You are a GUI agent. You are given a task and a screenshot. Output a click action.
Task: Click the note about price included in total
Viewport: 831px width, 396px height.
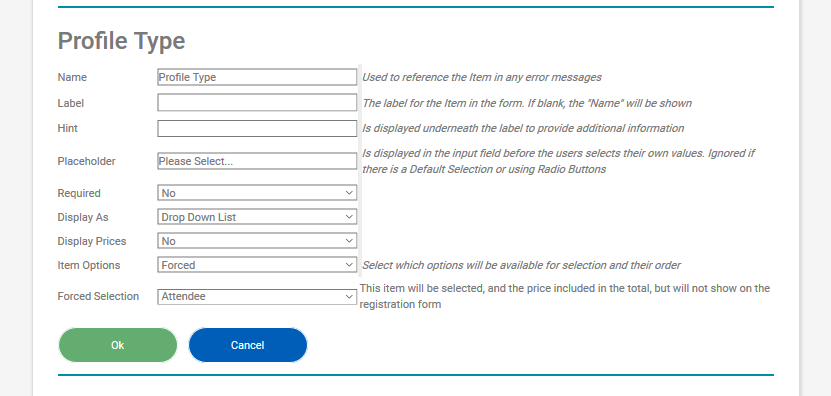point(564,296)
